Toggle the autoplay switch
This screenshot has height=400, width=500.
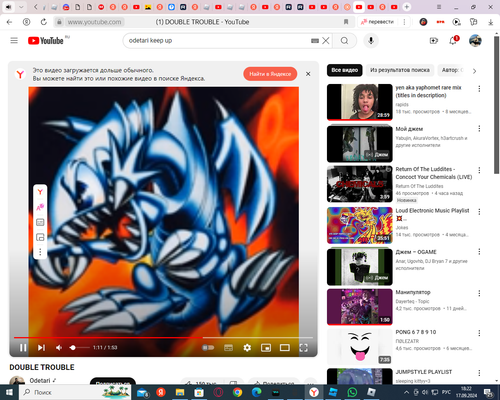point(208,348)
